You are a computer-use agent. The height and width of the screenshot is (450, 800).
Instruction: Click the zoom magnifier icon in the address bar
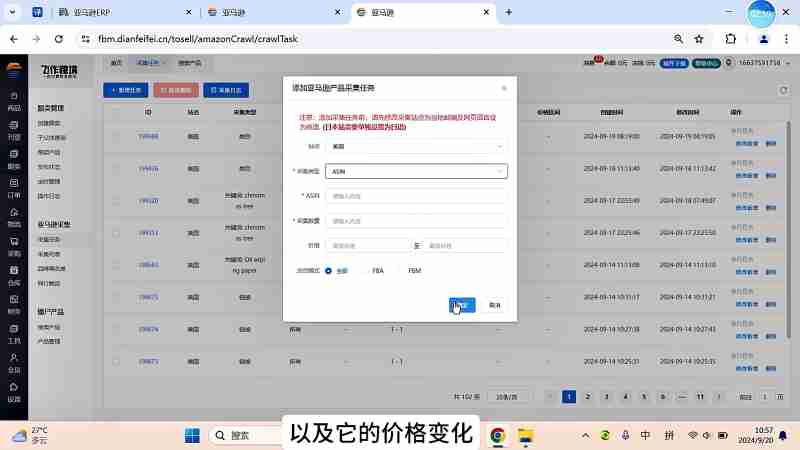tap(678, 39)
